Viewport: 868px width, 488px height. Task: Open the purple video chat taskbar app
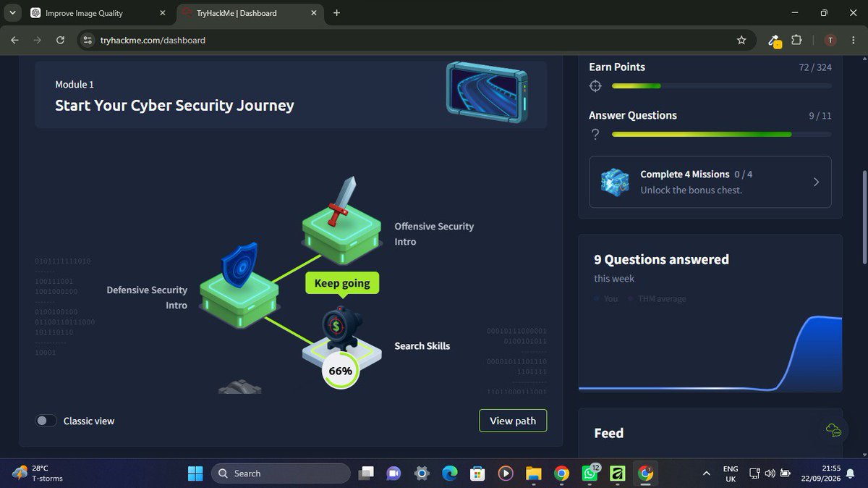tap(393, 474)
